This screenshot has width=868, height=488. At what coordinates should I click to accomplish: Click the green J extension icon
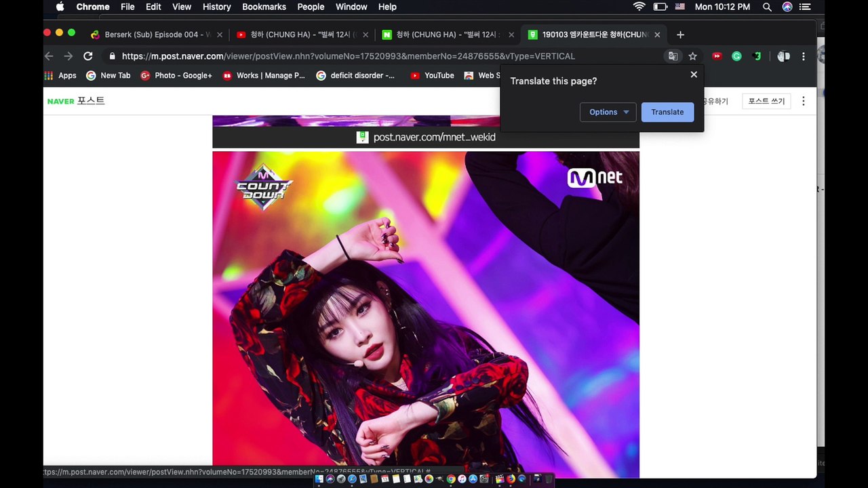pos(757,56)
